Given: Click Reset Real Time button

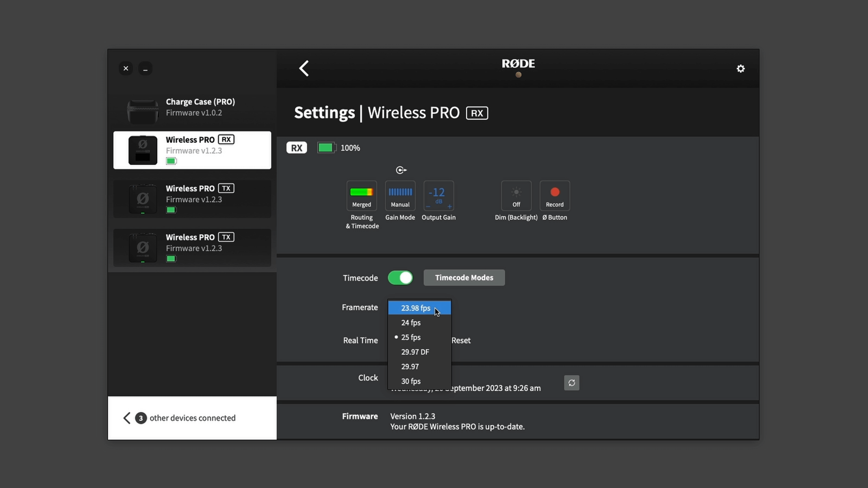Looking at the screenshot, I should (x=461, y=340).
